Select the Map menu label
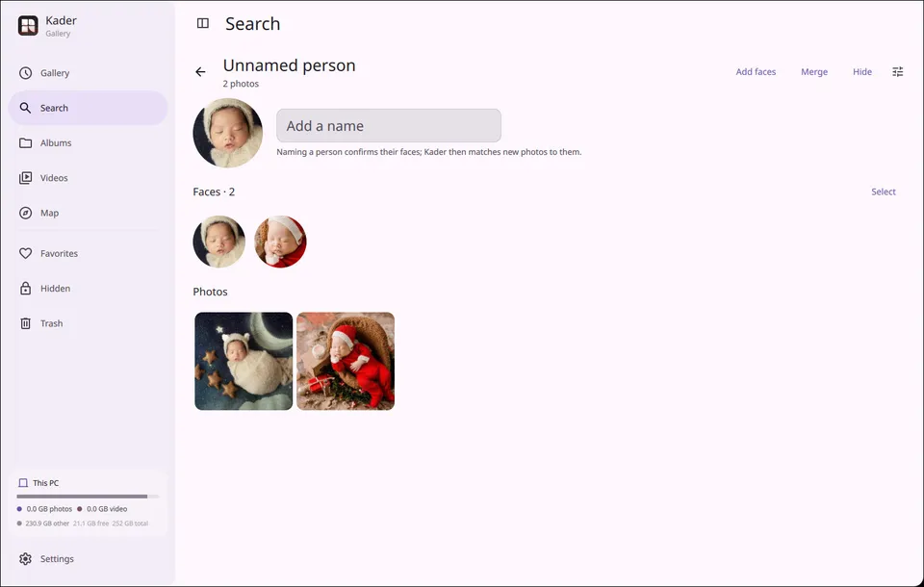The height and width of the screenshot is (587, 924). pyautogui.click(x=49, y=213)
